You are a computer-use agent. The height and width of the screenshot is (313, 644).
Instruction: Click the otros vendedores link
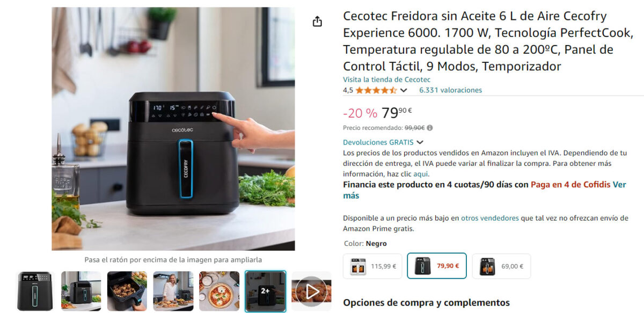490,218
